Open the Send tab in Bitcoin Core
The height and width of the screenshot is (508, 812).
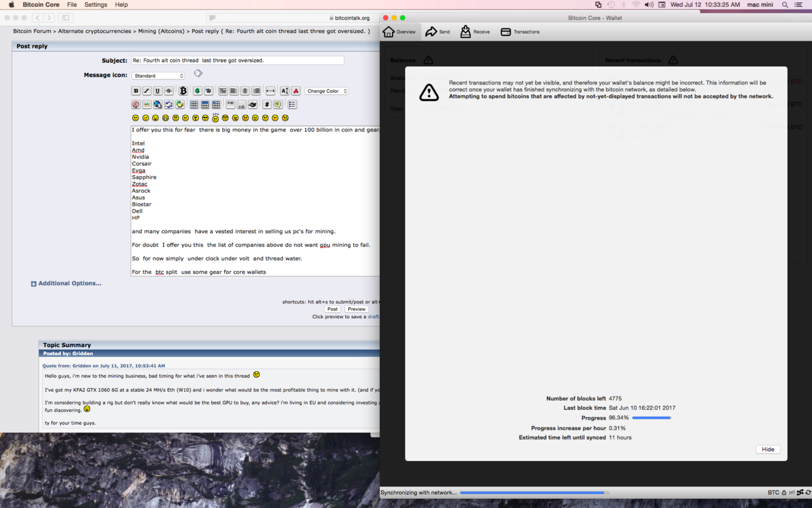(x=438, y=32)
